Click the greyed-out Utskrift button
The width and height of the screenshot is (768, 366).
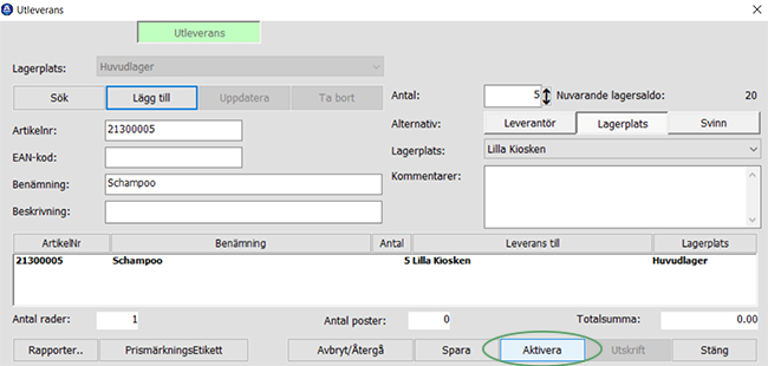628,350
